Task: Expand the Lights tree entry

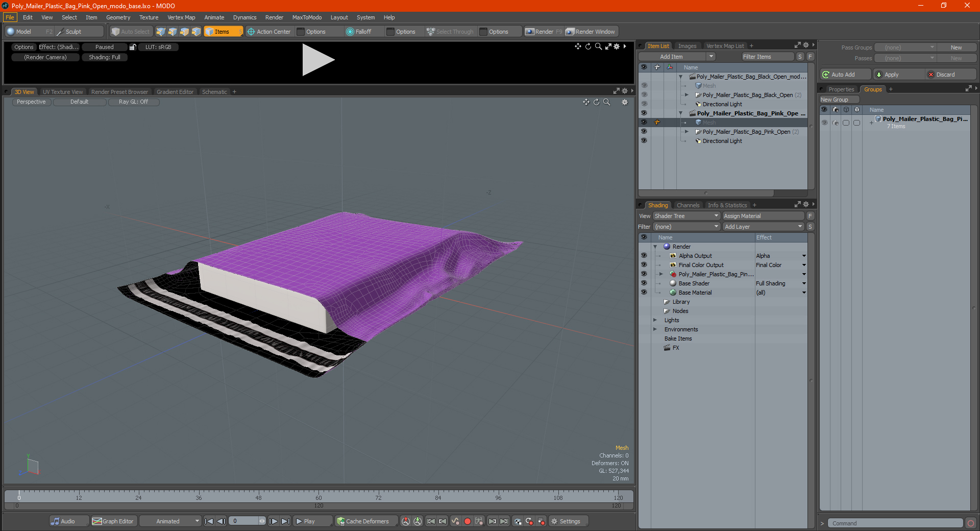Action: tap(655, 320)
